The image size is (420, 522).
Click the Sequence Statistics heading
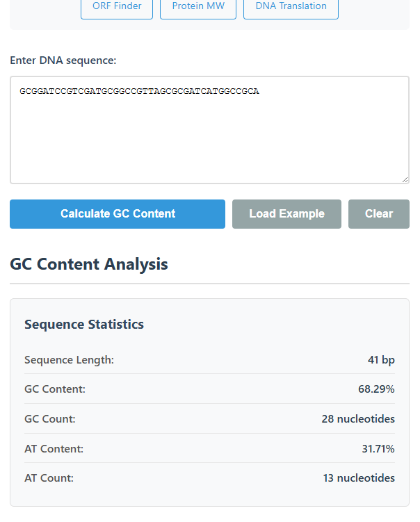[84, 325]
